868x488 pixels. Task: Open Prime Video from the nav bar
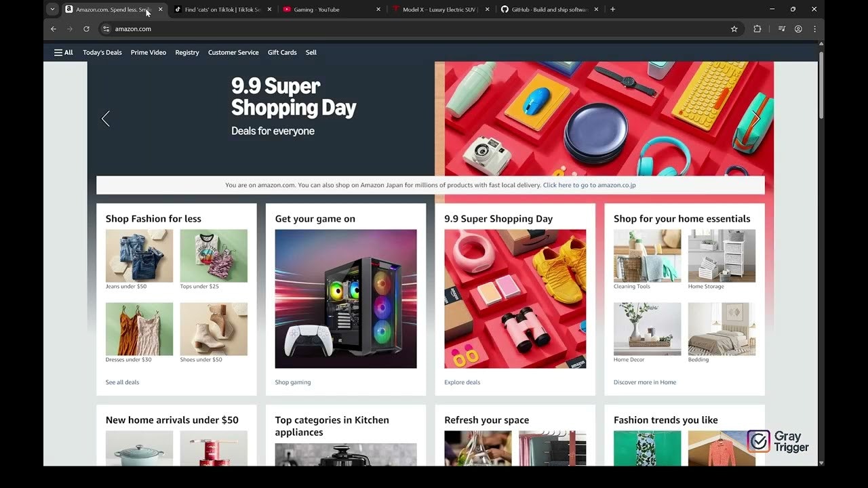tap(149, 52)
